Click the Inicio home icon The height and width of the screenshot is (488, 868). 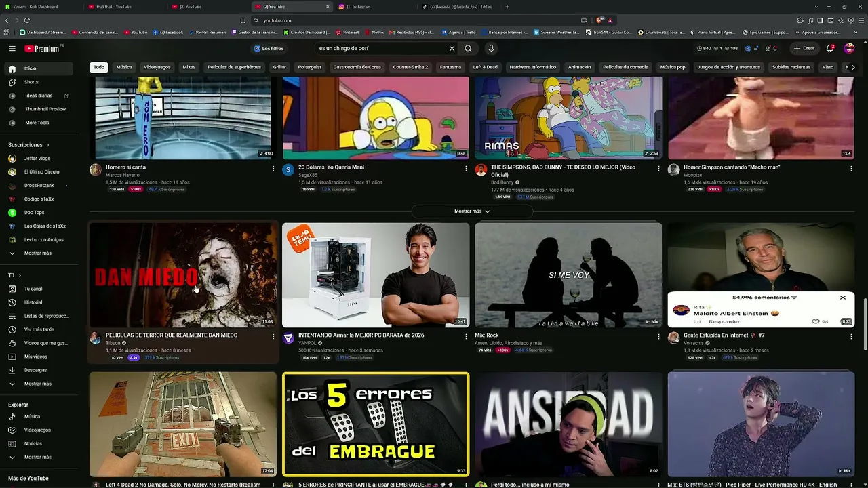[12, 68]
